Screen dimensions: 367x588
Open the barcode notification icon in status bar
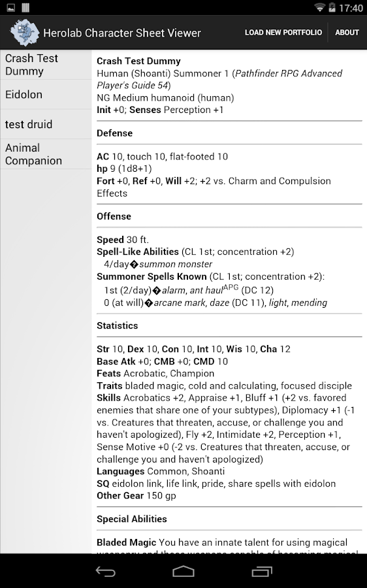click(25, 7)
